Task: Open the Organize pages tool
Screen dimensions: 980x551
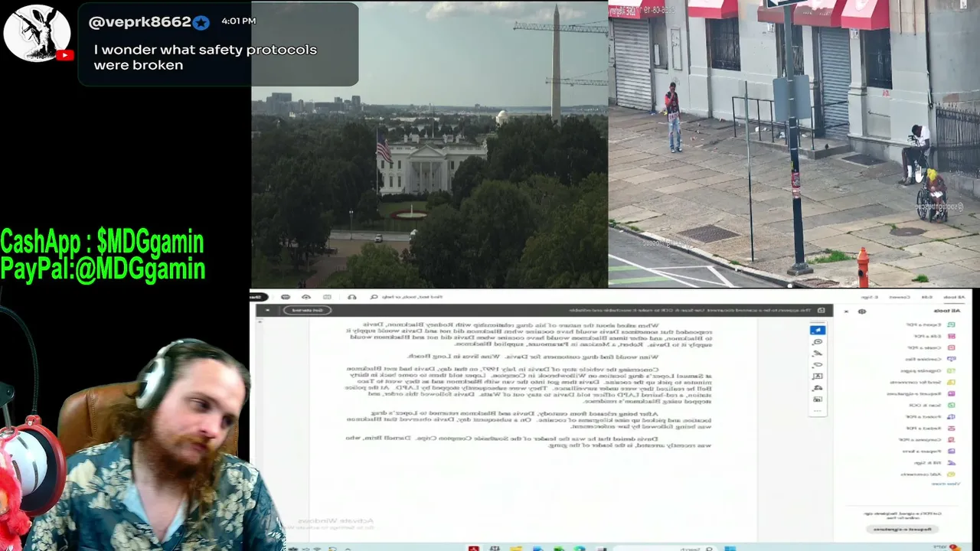Action: (x=928, y=370)
